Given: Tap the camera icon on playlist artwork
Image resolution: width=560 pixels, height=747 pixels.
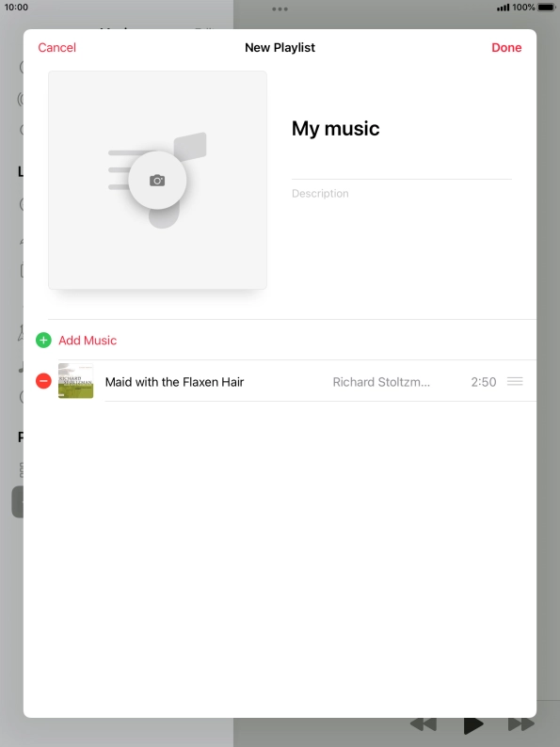Looking at the screenshot, I should pyautogui.click(x=157, y=181).
